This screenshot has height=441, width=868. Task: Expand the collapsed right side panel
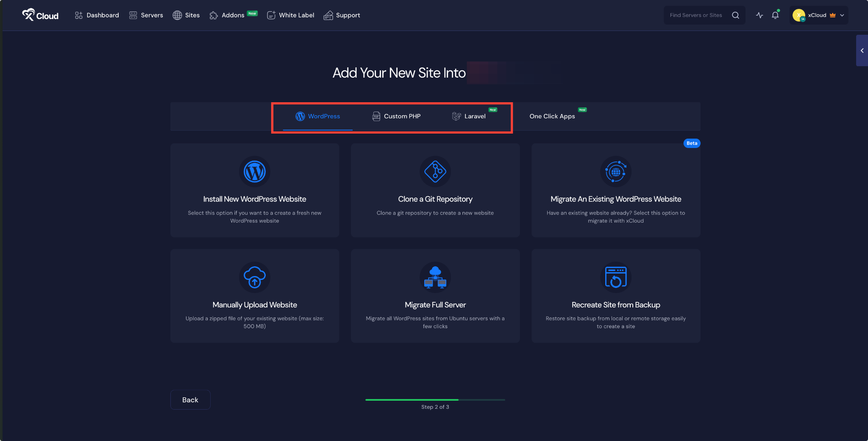point(862,50)
